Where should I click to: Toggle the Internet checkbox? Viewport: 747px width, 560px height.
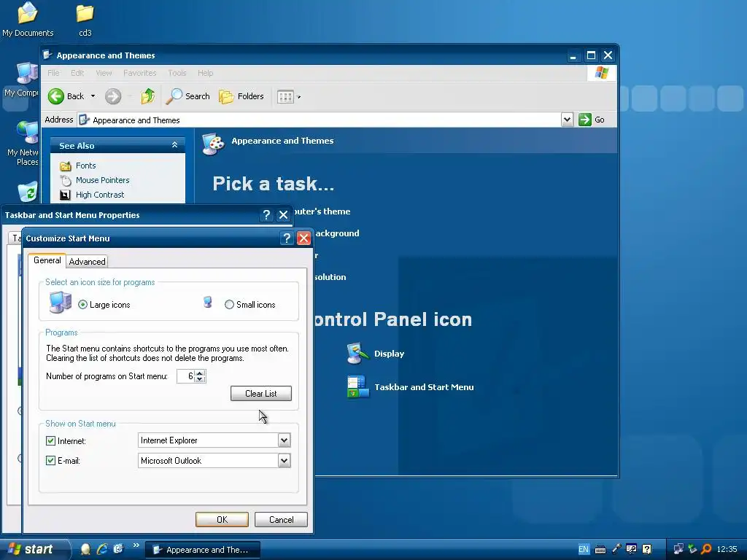point(50,440)
